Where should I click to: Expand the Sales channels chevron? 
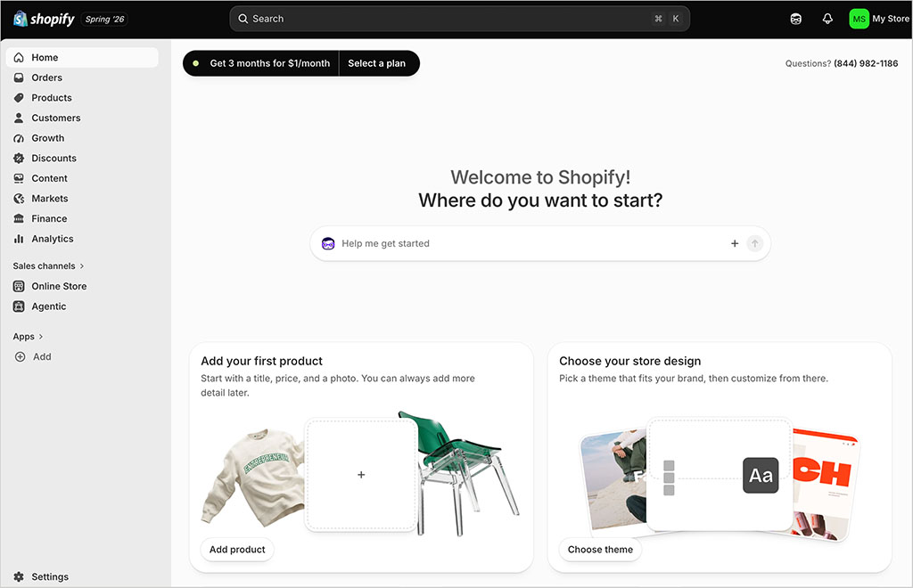(82, 266)
